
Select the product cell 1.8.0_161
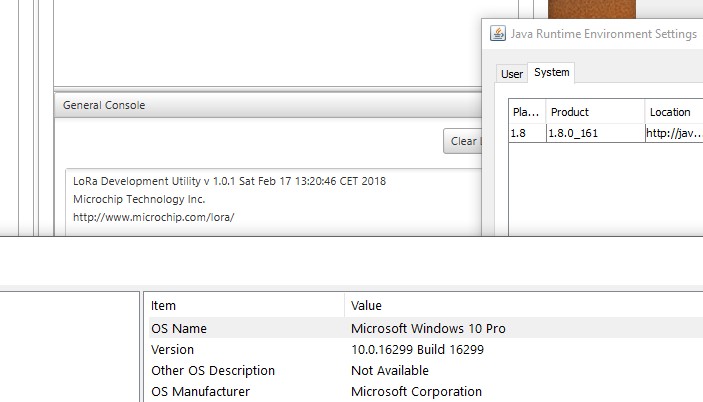pyautogui.click(x=595, y=133)
